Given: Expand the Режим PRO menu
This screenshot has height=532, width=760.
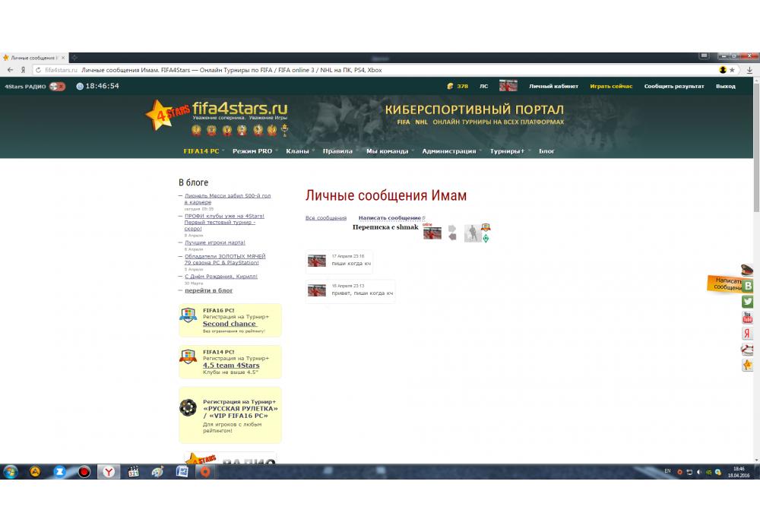Looking at the screenshot, I should pyautogui.click(x=252, y=151).
